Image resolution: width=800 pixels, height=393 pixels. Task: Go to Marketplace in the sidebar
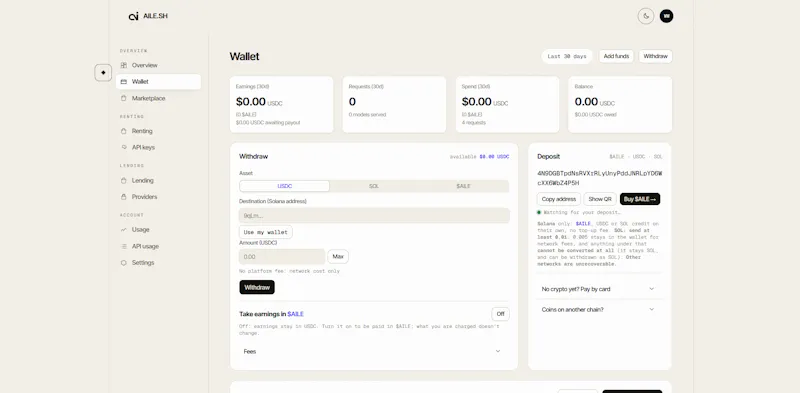[158, 98]
